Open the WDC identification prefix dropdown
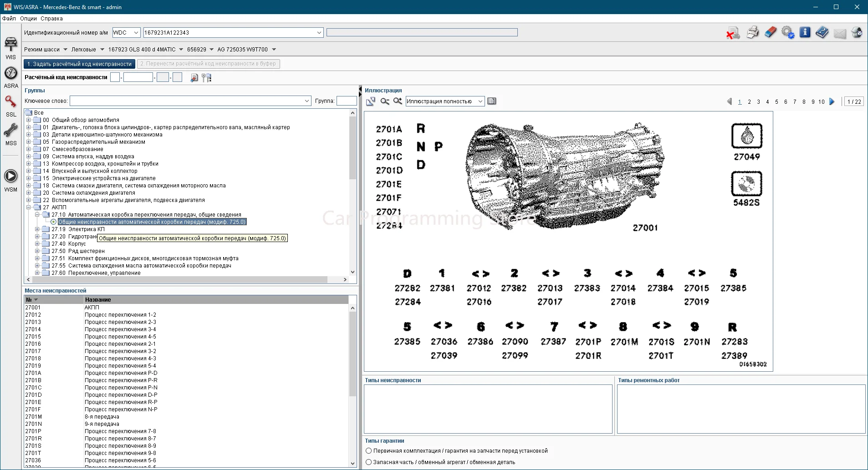This screenshot has height=470, width=868. (x=136, y=33)
